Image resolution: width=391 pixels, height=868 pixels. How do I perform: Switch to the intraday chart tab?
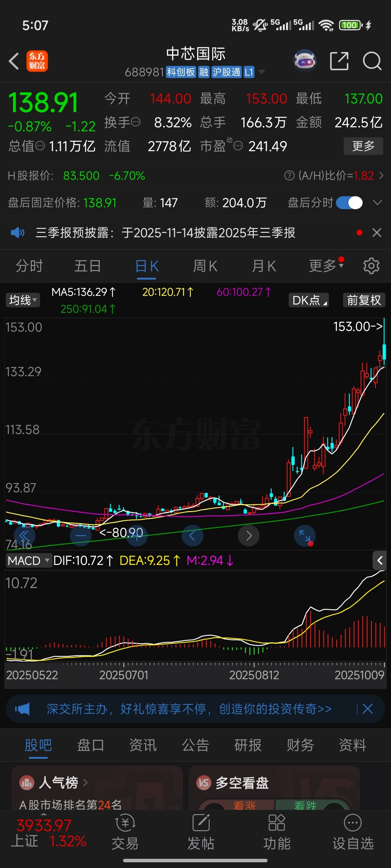pyautogui.click(x=29, y=266)
